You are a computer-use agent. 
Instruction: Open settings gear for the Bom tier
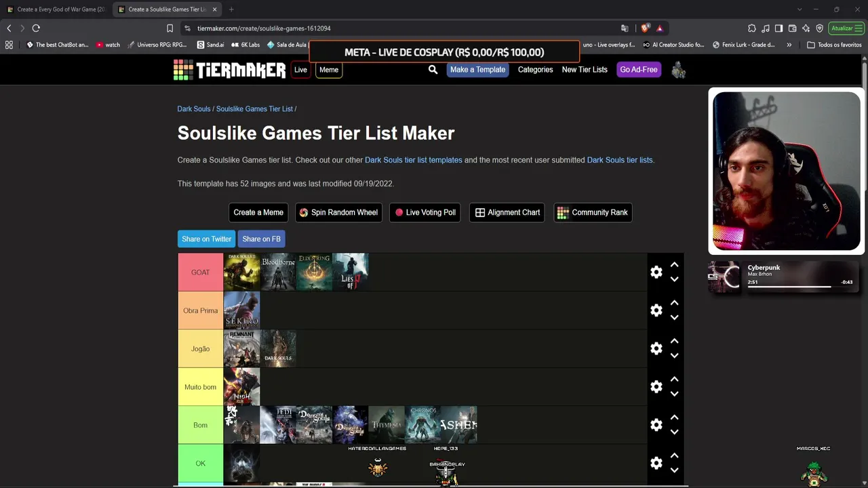point(656,425)
